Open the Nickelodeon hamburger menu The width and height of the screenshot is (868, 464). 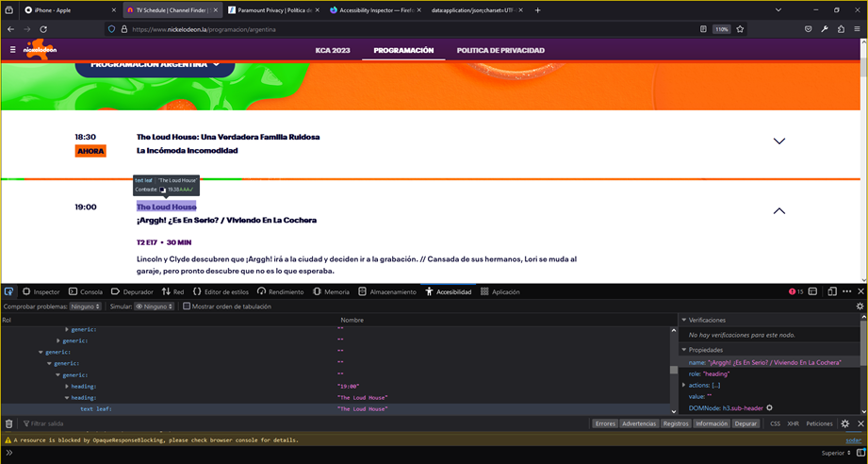tap(12, 50)
